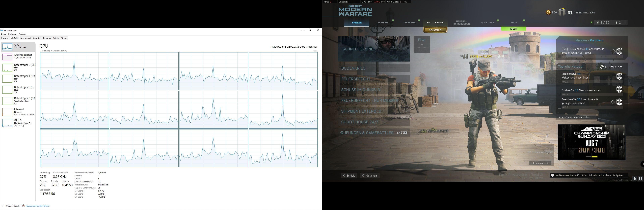Open the WAFFEN tab
This screenshot has width=644, height=210.
click(383, 23)
